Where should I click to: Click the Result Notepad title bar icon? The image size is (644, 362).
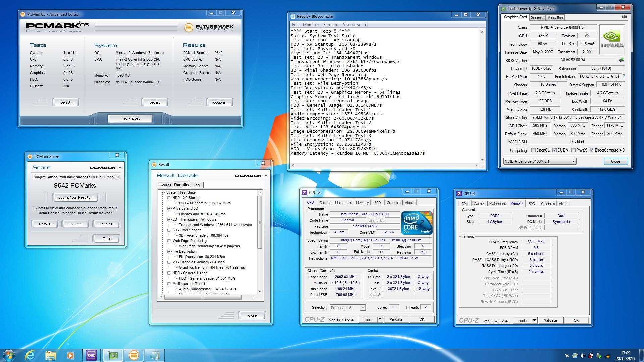click(x=293, y=16)
